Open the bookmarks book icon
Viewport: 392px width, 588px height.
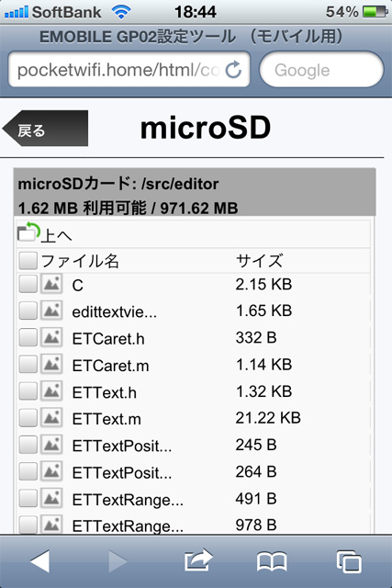pyautogui.click(x=272, y=561)
